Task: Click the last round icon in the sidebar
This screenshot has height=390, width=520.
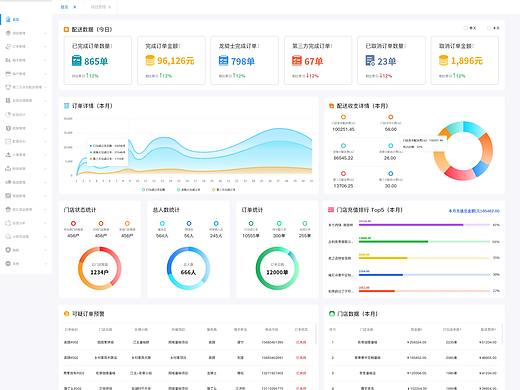Action: pos(8,263)
